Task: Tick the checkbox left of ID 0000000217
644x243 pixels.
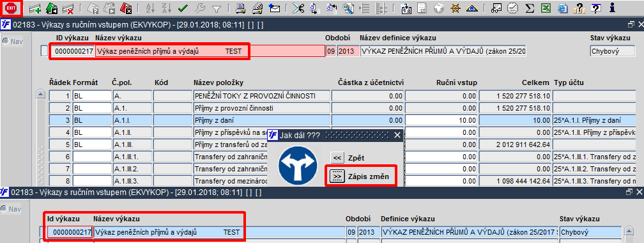Action: click(x=44, y=51)
